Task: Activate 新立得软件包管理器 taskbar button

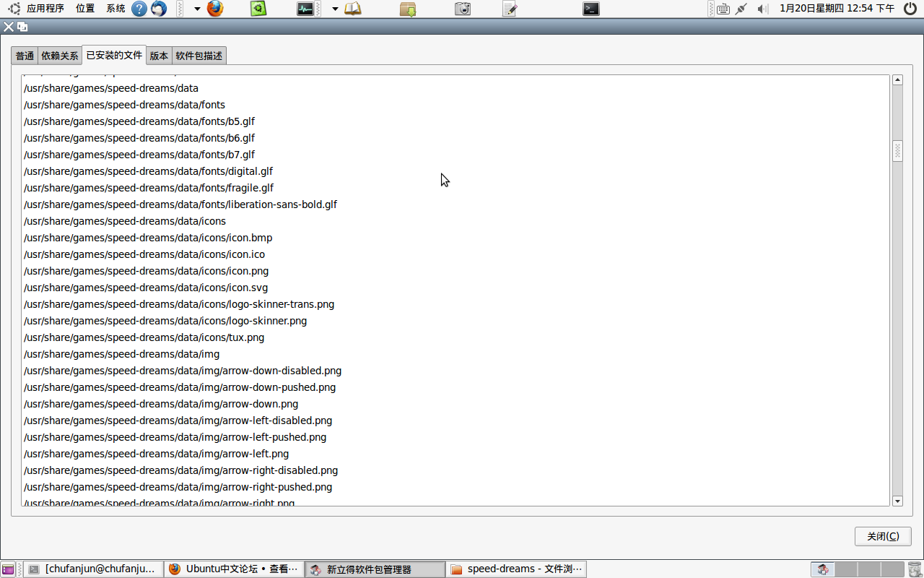Action: click(x=375, y=569)
